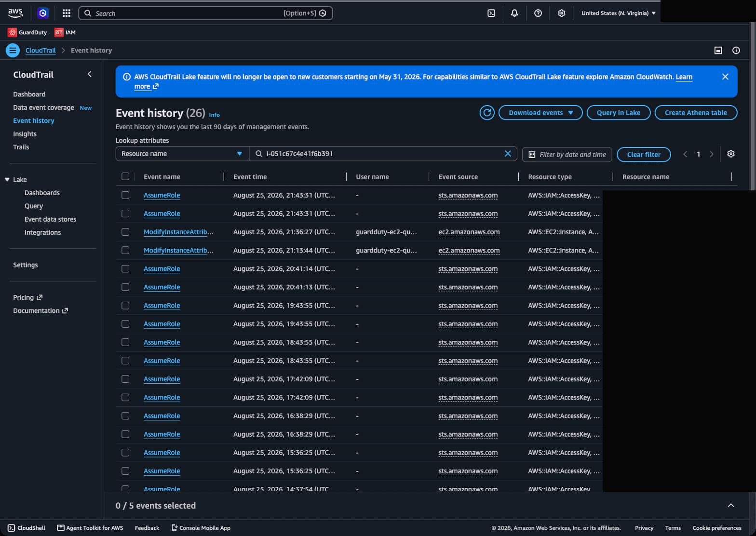Image resolution: width=756 pixels, height=536 pixels.
Task: Open Event data stores page
Action: point(50,219)
